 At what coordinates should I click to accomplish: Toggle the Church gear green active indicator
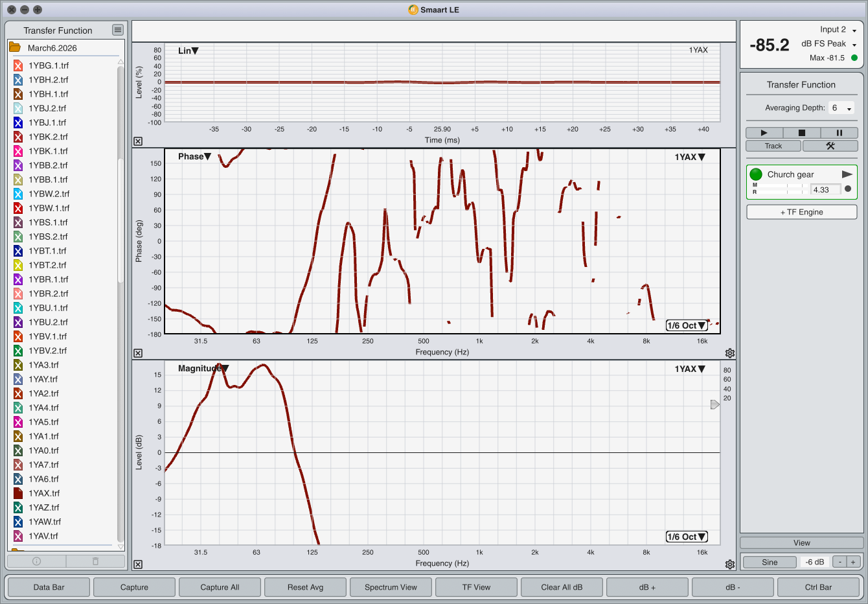(x=756, y=174)
